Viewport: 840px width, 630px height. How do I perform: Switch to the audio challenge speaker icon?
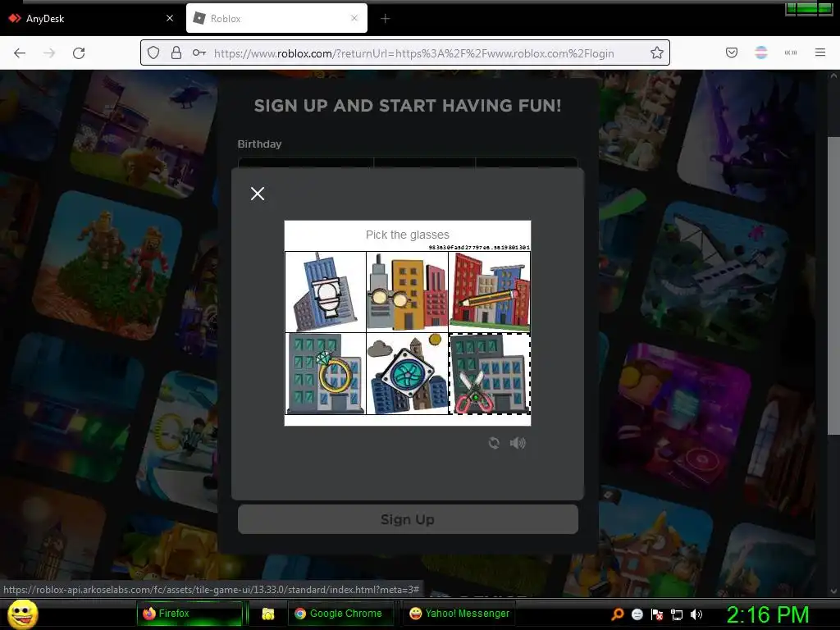pyautogui.click(x=518, y=443)
